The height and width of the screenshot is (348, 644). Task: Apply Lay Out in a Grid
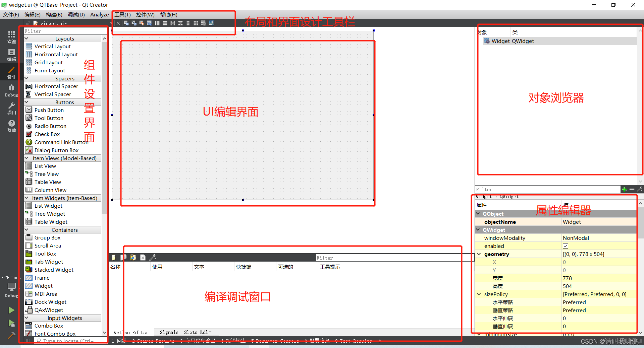196,23
